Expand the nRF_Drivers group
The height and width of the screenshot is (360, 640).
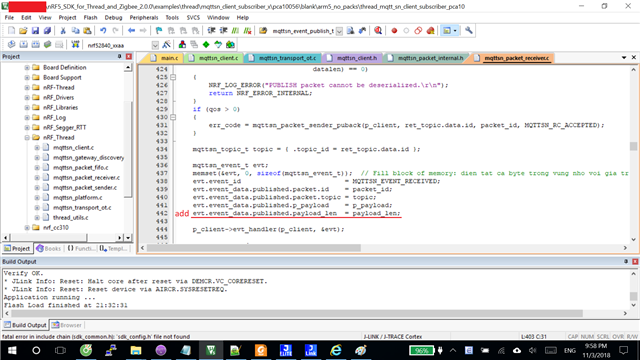[27, 98]
